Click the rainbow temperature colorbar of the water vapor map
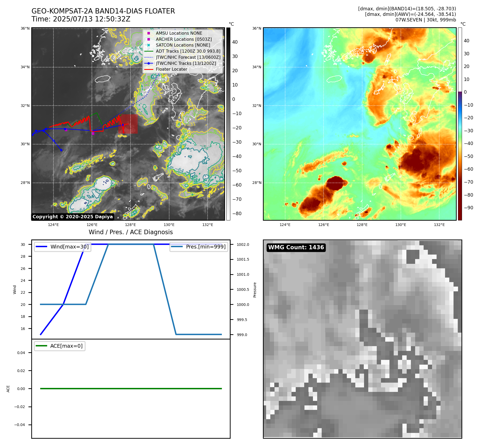This screenshot has width=480, height=448. tap(460, 124)
